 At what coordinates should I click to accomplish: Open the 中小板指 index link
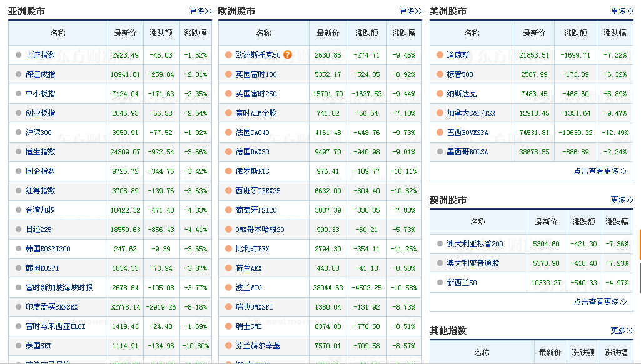tap(41, 94)
